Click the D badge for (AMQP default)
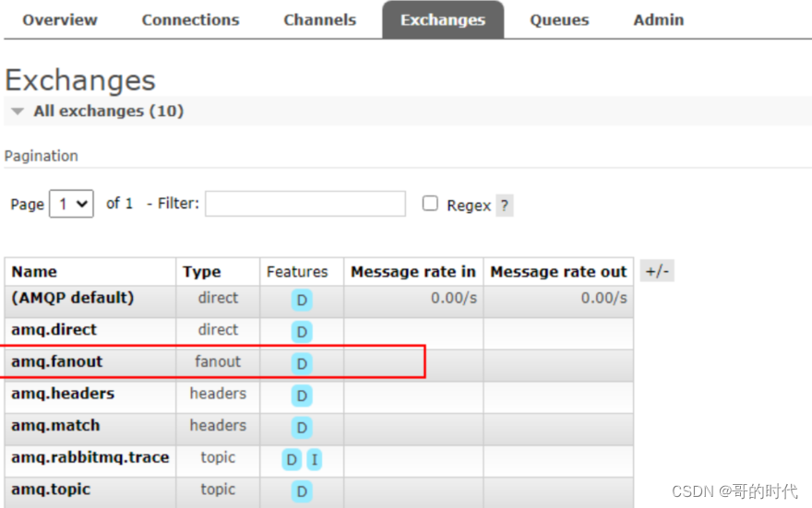The image size is (812, 508). pos(302,300)
